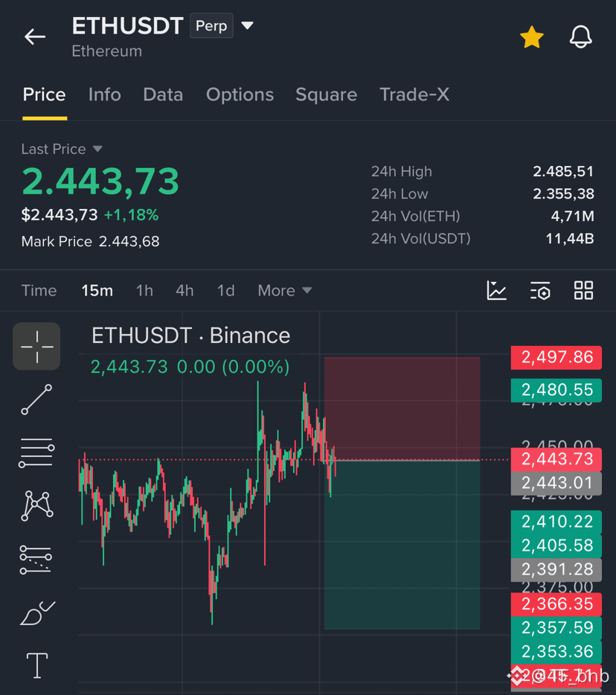Click the 2,353.36 price label
The height and width of the screenshot is (695, 616).
coord(556,652)
